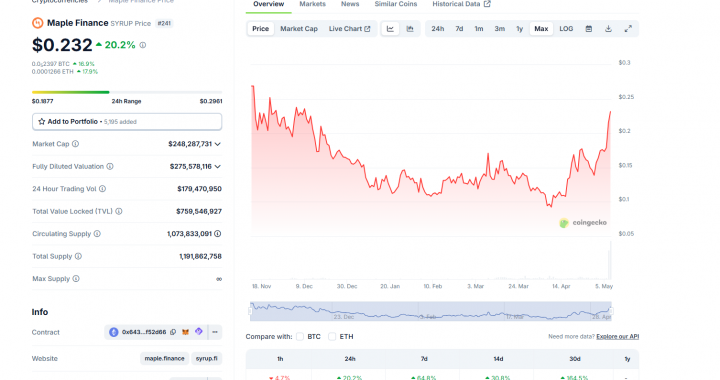Click the 7d column header in table
Viewport: 720px width, 380px height.
424,359
